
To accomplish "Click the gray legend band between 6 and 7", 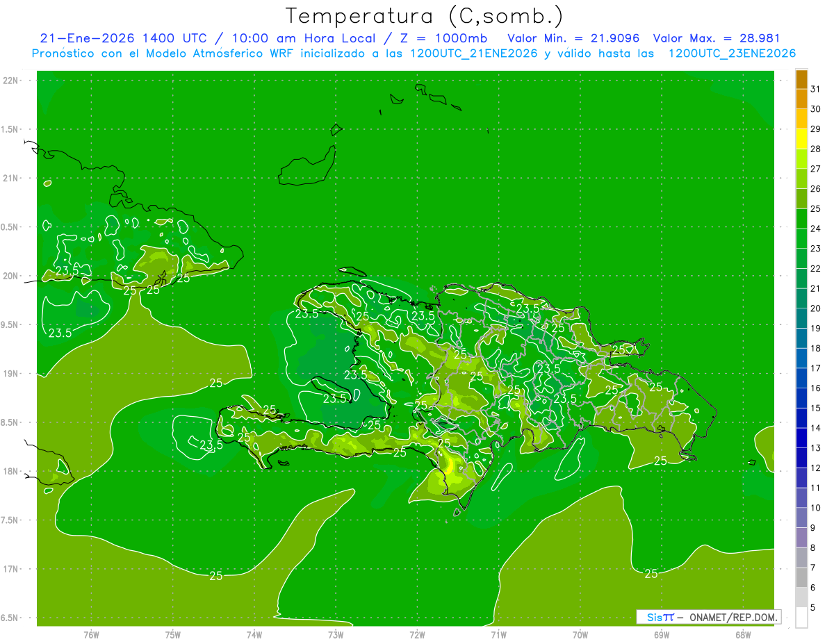I will coord(801,577).
